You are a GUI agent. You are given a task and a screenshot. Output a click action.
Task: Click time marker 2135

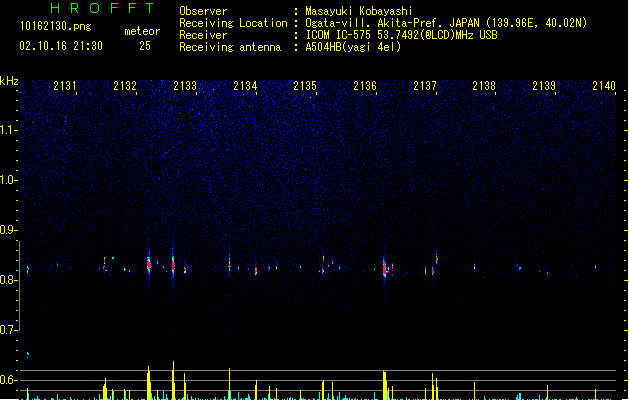pyautogui.click(x=305, y=86)
